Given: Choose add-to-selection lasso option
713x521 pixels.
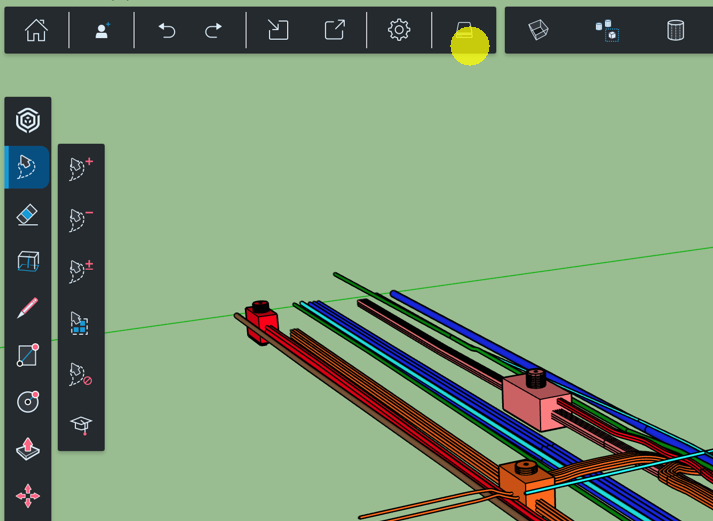Looking at the screenshot, I should click(x=81, y=169).
